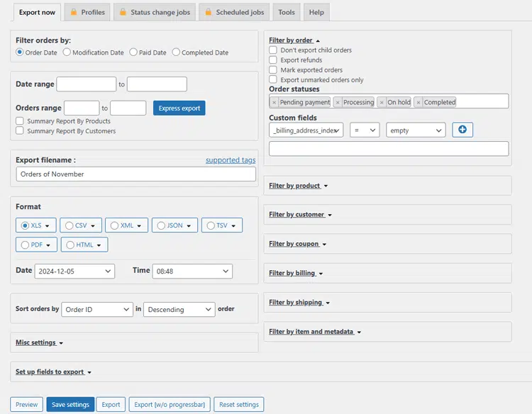This screenshot has height=414, width=532.
Task: Open the Descending sort direction dropdown
Action: (x=179, y=310)
